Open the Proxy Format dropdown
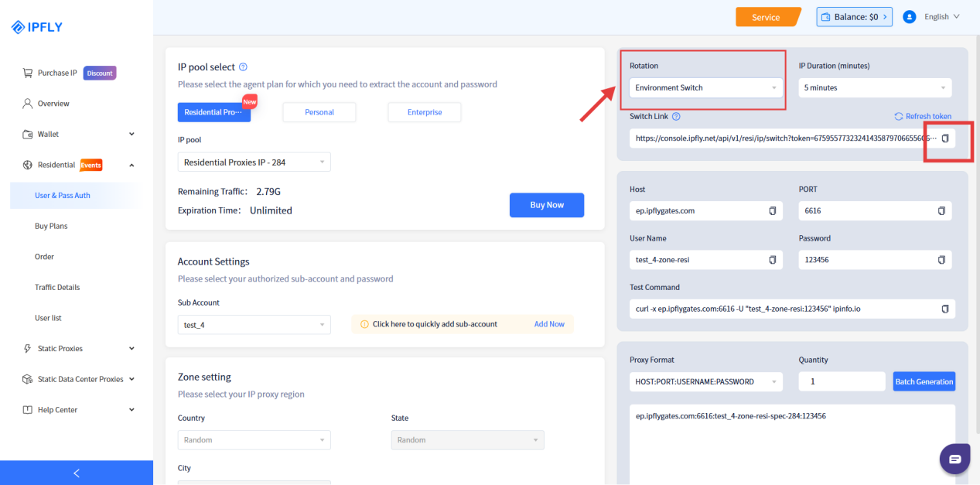980x485 pixels. pos(705,381)
